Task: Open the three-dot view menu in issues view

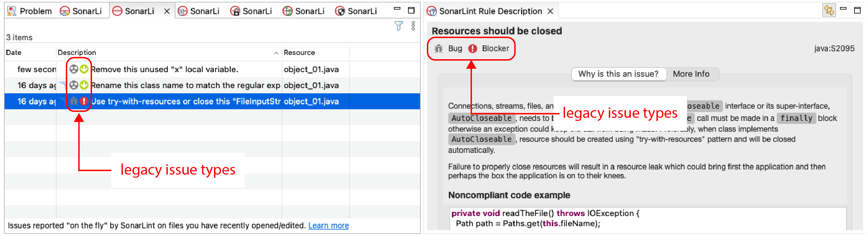Action: 413,26
